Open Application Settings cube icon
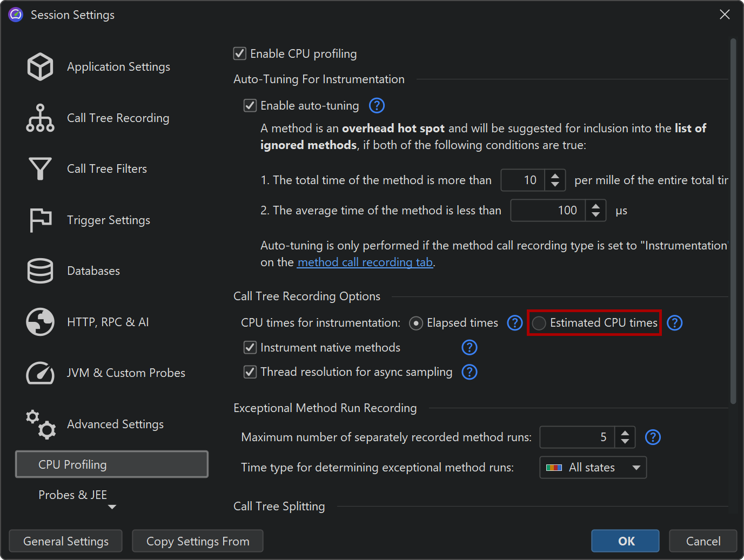 [x=41, y=67]
